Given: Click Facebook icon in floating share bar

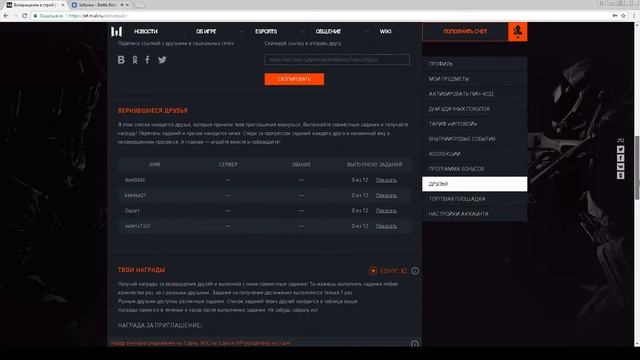Looking at the screenshot, I should 620,158.
